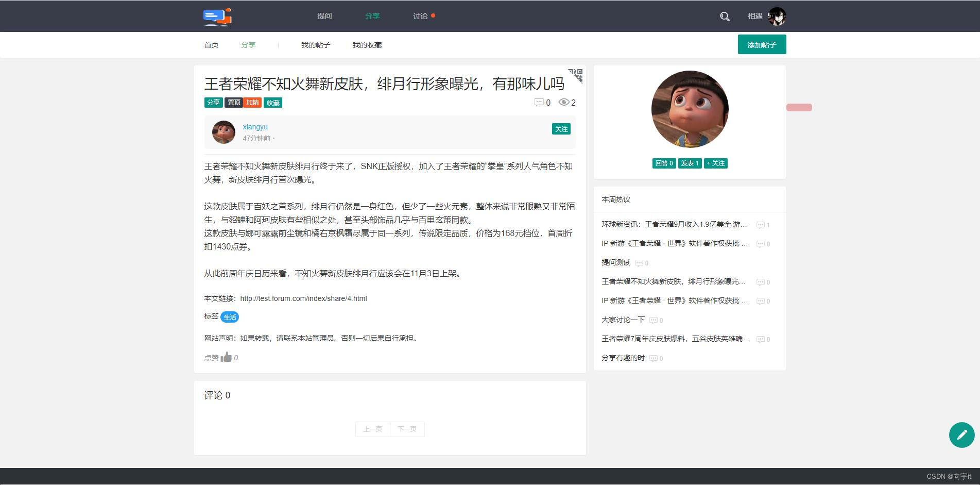Screen dimensions: 980x485
Task: Click the 回答 0 badge
Action: click(x=664, y=163)
